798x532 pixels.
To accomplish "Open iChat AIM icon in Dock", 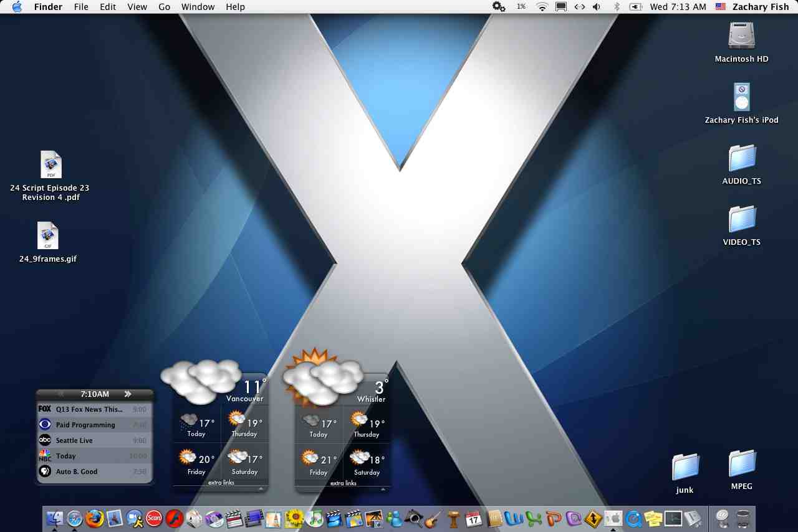I will tap(135, 518).
